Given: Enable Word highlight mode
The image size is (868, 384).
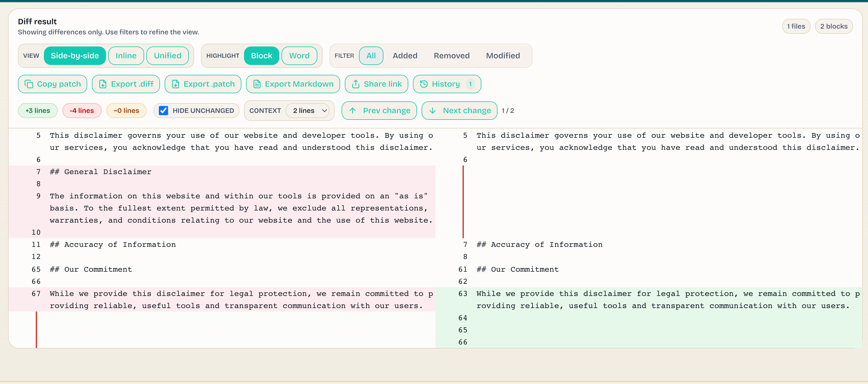Looking at the screenshot, I should 299,55.
